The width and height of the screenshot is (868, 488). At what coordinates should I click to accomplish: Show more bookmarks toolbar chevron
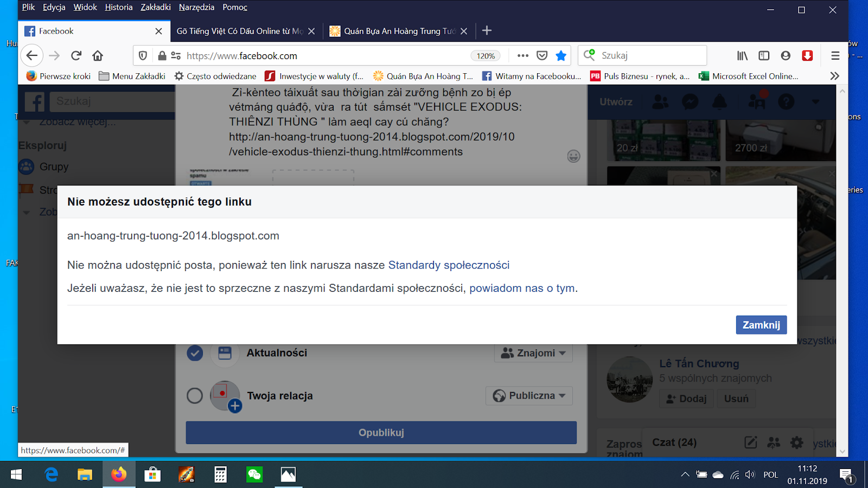(x=835, y=76)
